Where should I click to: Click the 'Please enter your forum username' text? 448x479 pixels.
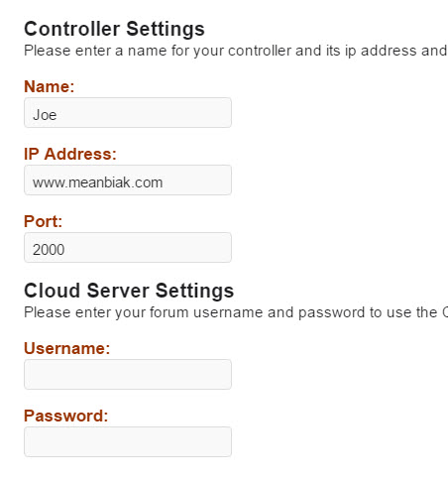(x=144, y=312)
